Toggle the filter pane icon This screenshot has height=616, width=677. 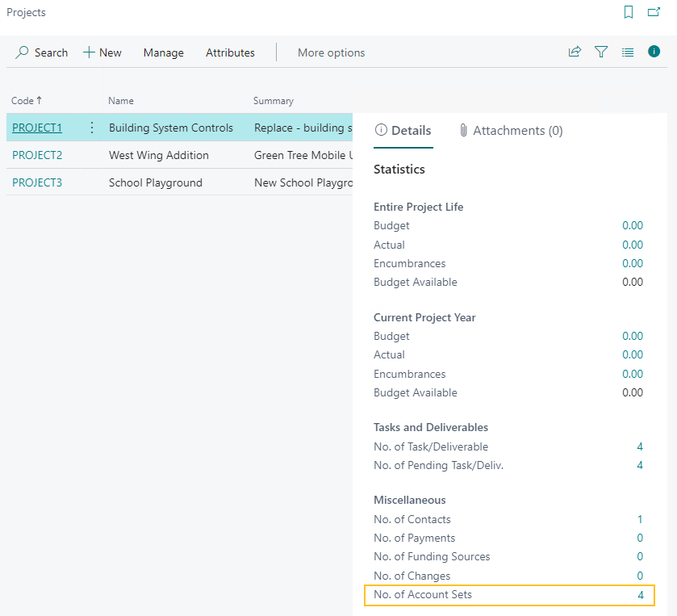(x=601, y=51)
